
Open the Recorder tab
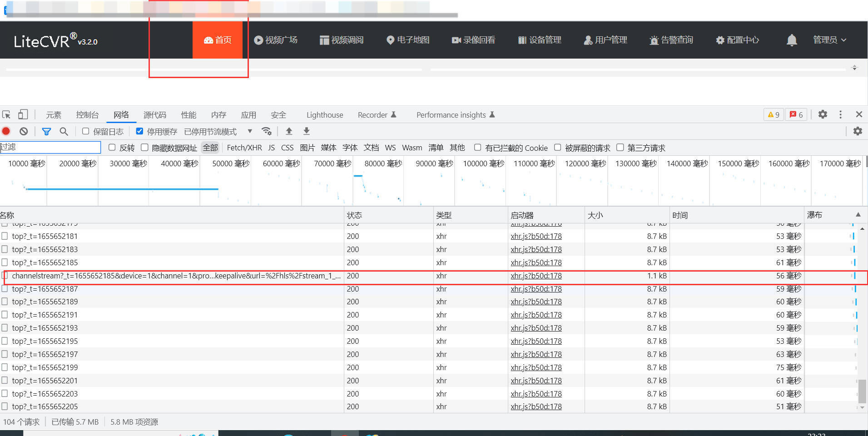(377, 115)
